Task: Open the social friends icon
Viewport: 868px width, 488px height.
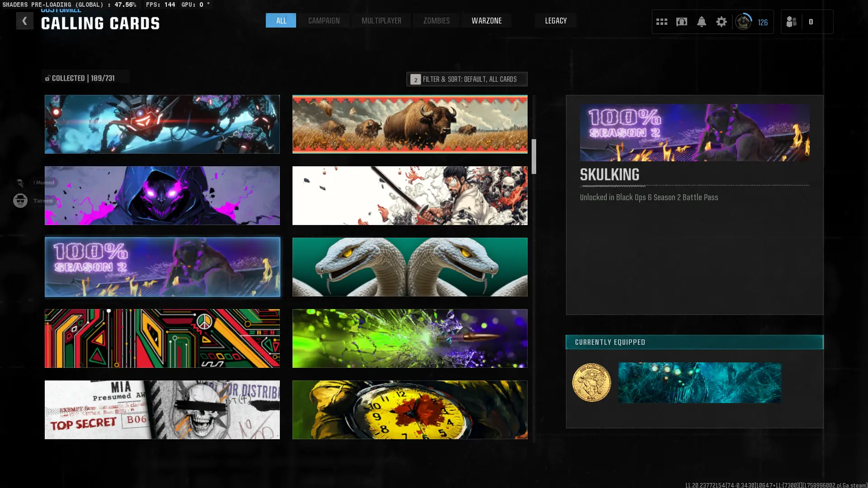Action: pos(791,22)
